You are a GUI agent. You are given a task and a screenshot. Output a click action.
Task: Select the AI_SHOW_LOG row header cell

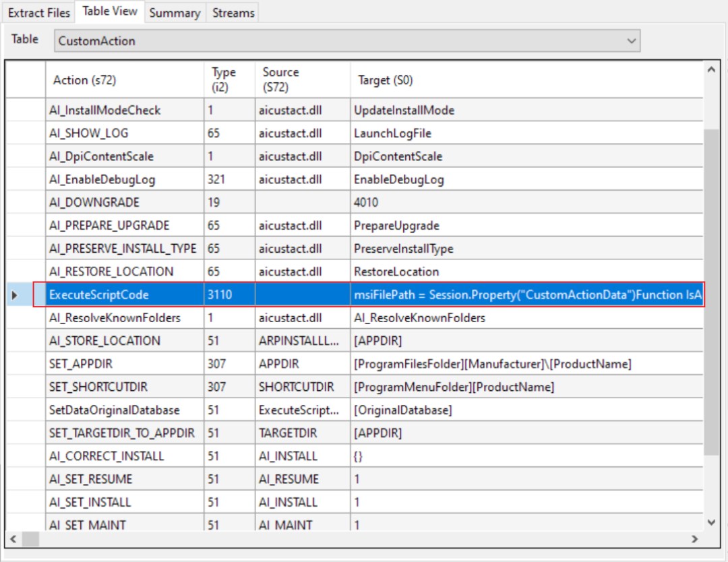click(x=26, y=133)
